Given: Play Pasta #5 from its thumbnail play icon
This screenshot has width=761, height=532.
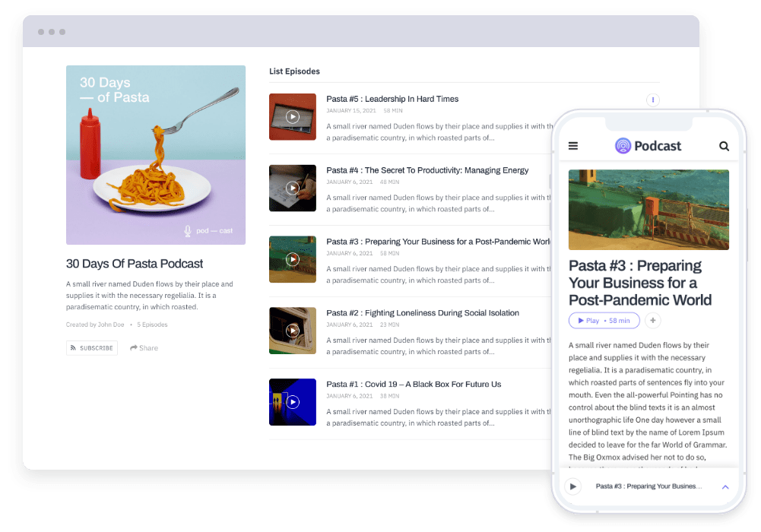Looking at the screenshot, I should 292,116.
